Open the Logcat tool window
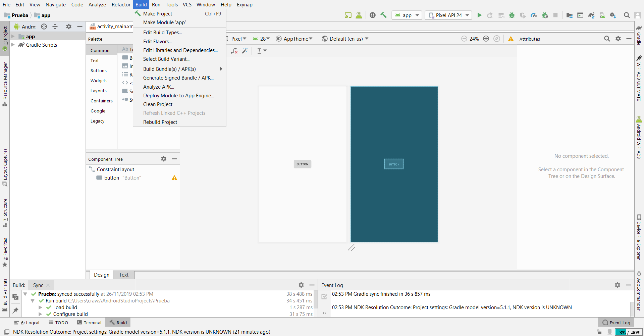Image resolution: width=644 pixels, height=336 pixels. tap(27, 323)
